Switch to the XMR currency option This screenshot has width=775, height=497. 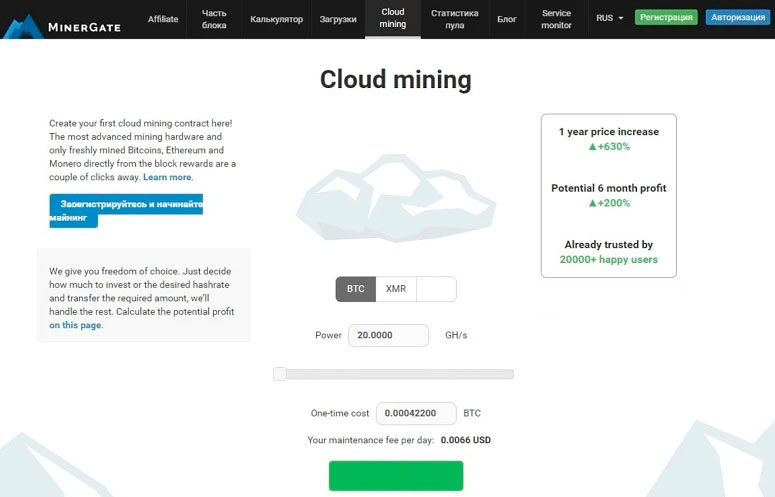(x=396, y=289)
